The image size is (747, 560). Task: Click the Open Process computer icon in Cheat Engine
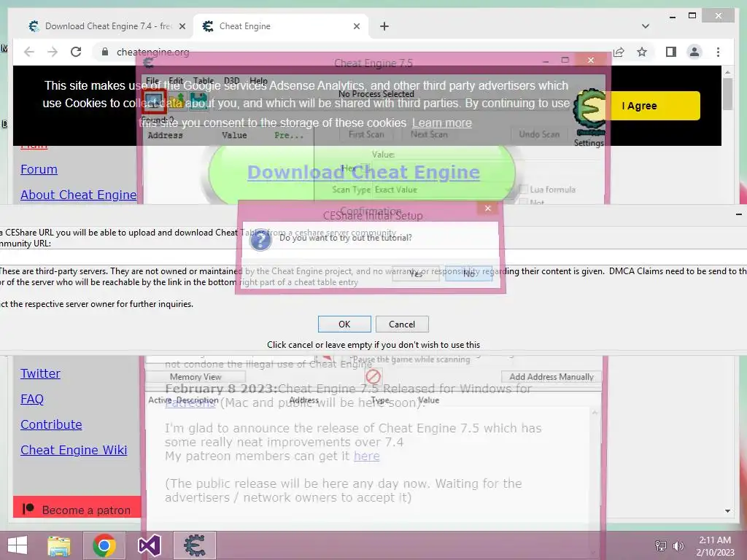tap(153, 100)
